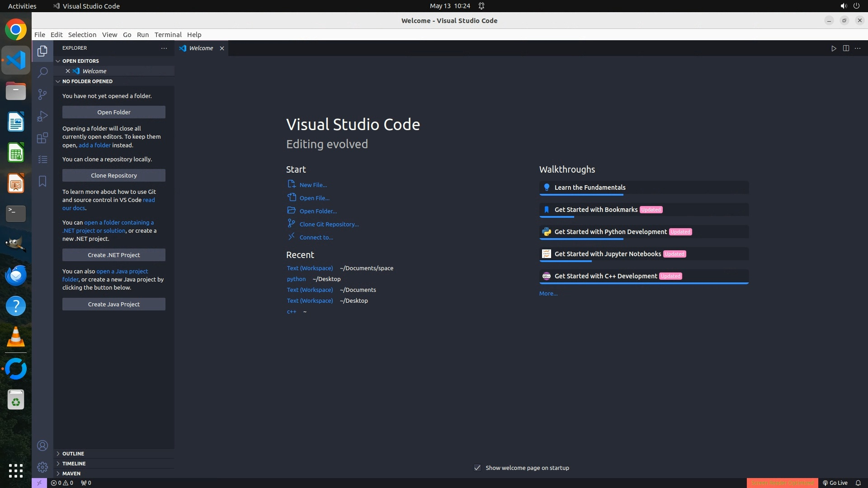Click the Go Live status bar item
Image resolution: width=868 pixels, height=488 pixels.
tap(835, 483)
